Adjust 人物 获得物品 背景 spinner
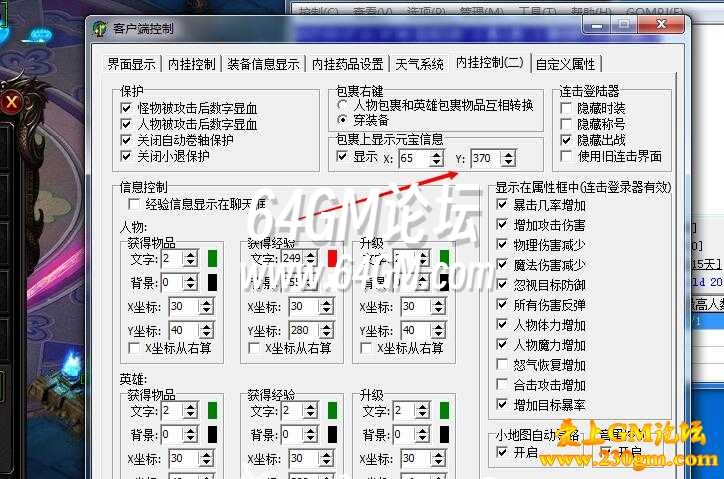 point(190,282)
